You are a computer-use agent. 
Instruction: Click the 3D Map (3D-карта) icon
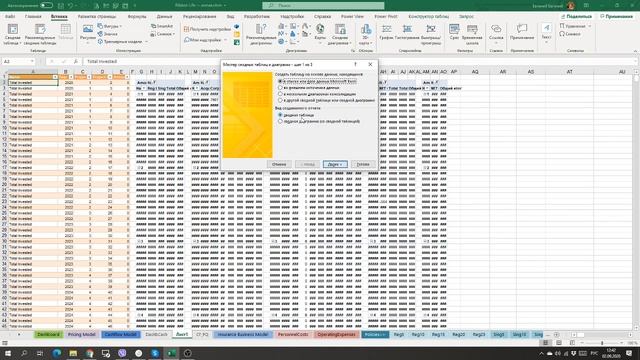tap(366, 34)
